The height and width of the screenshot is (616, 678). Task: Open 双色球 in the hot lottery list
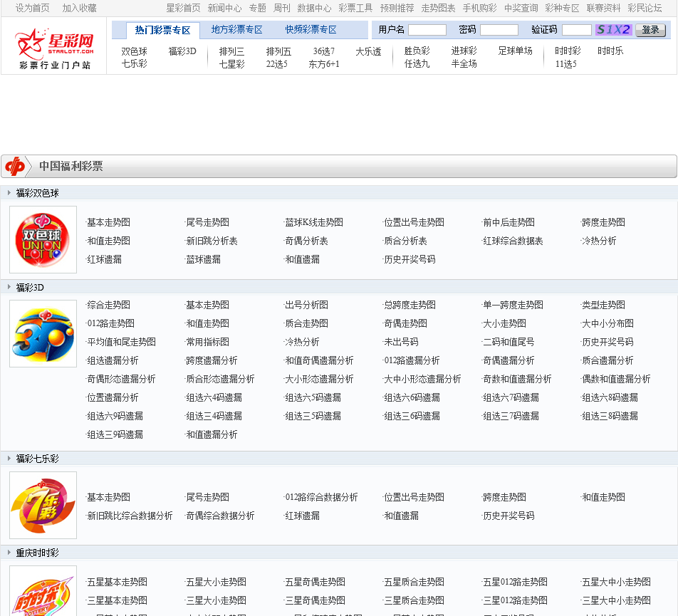(x=134, y=51)
